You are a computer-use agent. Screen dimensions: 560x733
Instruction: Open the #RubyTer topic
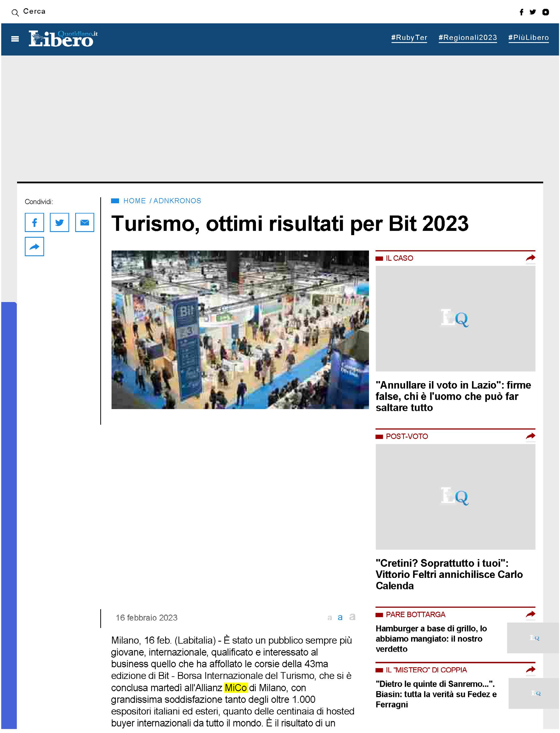point(409,38)
